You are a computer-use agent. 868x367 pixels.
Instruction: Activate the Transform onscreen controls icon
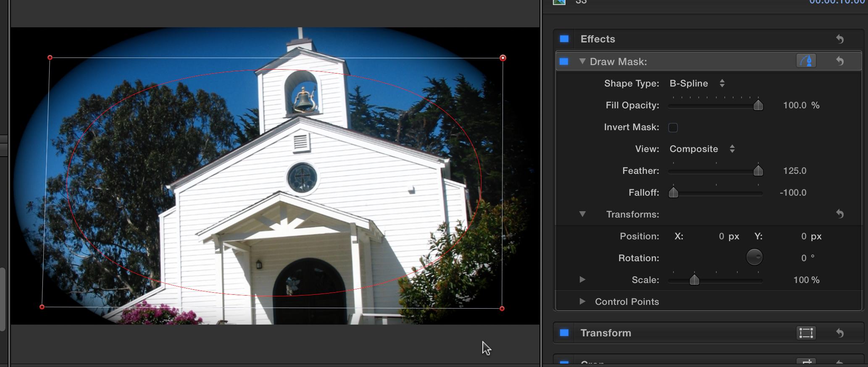coord(806,333)
